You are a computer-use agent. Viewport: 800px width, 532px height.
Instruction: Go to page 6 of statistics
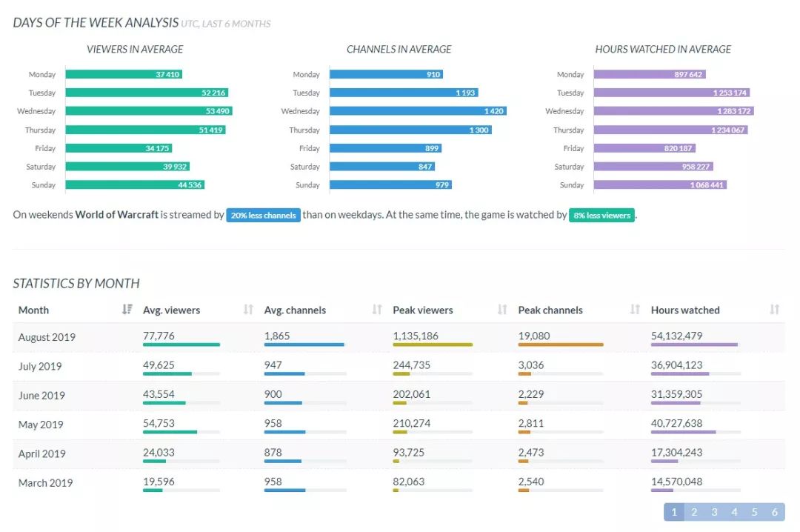775,512
